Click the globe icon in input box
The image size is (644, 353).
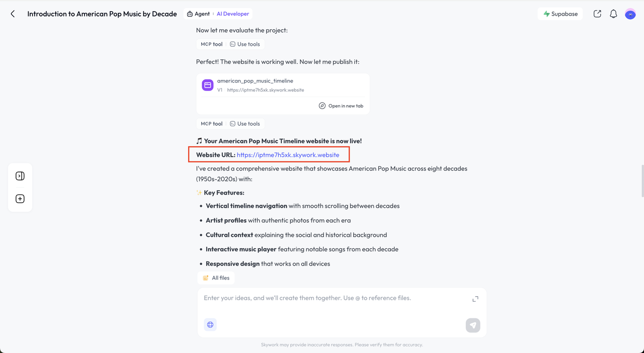pyautogui.click(x=210, y=325)
